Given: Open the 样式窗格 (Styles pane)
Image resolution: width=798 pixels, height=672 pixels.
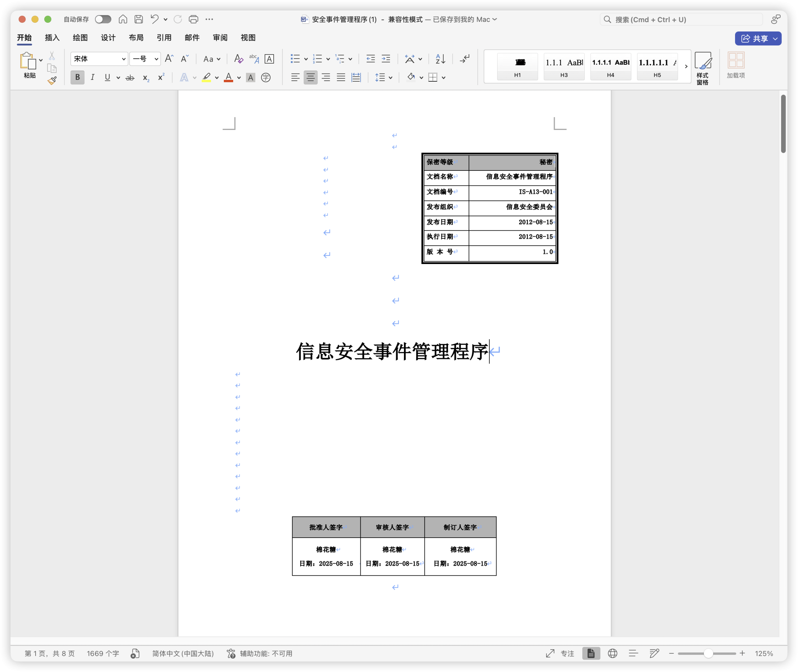Looking at the screenshot, I should [x=703, y=67].
